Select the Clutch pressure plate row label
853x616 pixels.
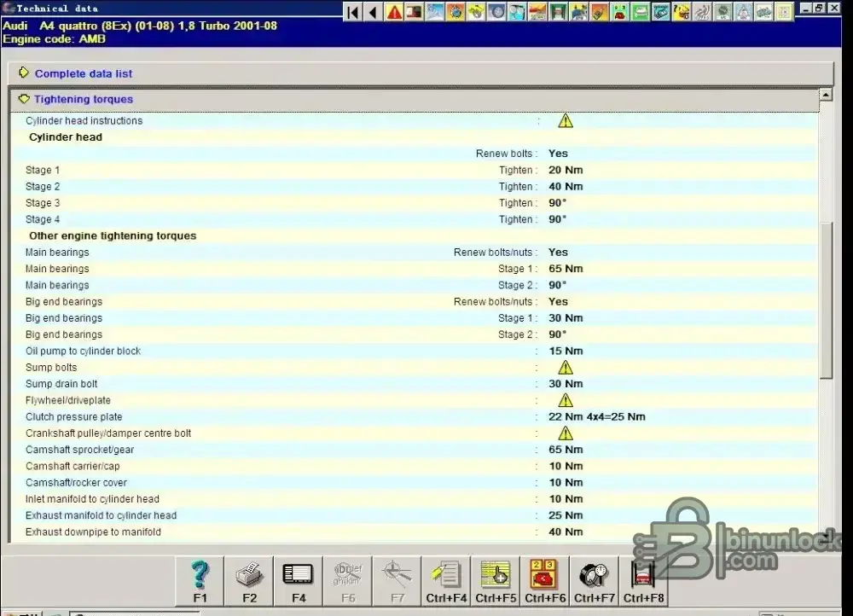click(x=73, y=417)
